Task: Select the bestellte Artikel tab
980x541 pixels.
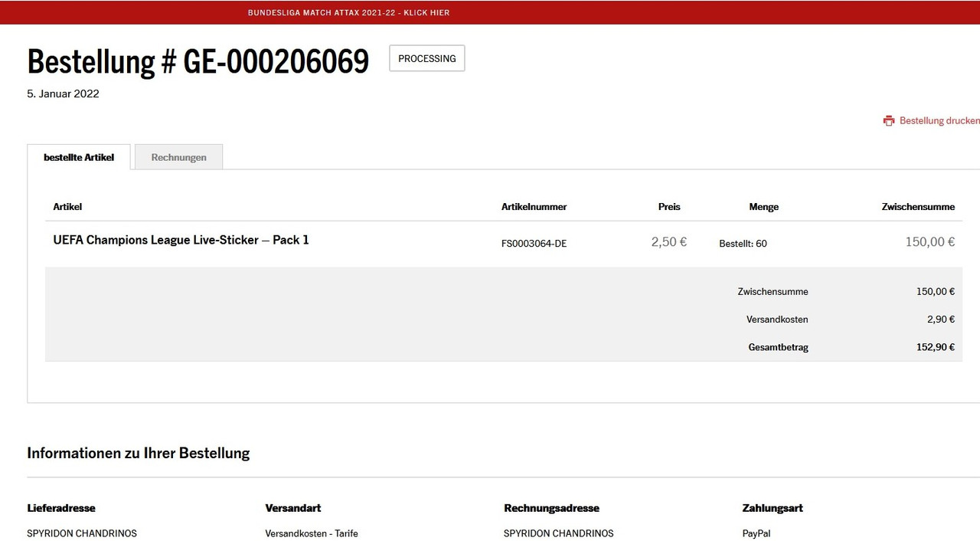Action: (79, 157)
